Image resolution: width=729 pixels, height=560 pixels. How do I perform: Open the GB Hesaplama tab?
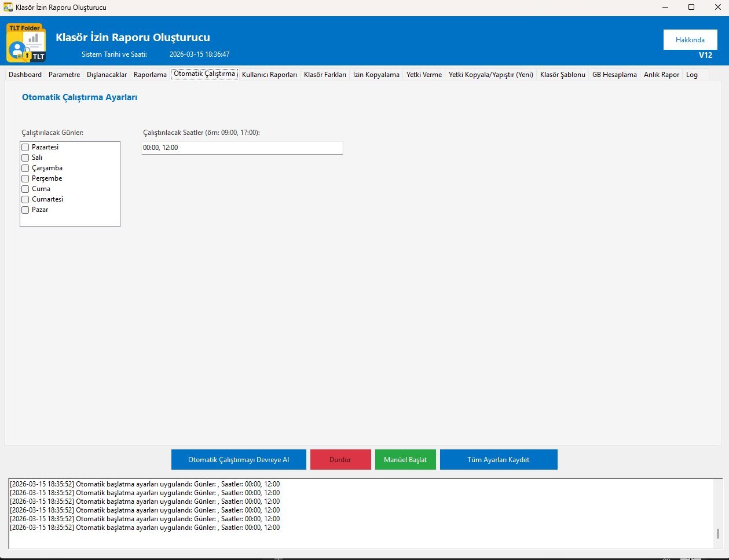614,75
